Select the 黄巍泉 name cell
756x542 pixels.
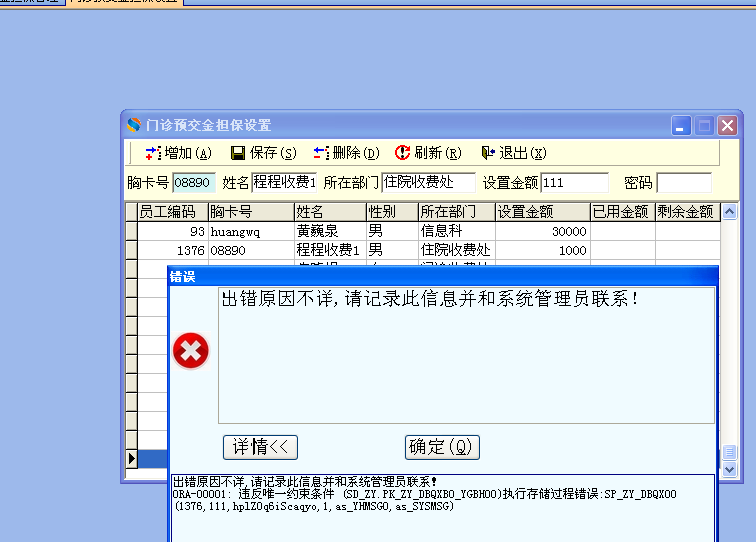(330, 231)
